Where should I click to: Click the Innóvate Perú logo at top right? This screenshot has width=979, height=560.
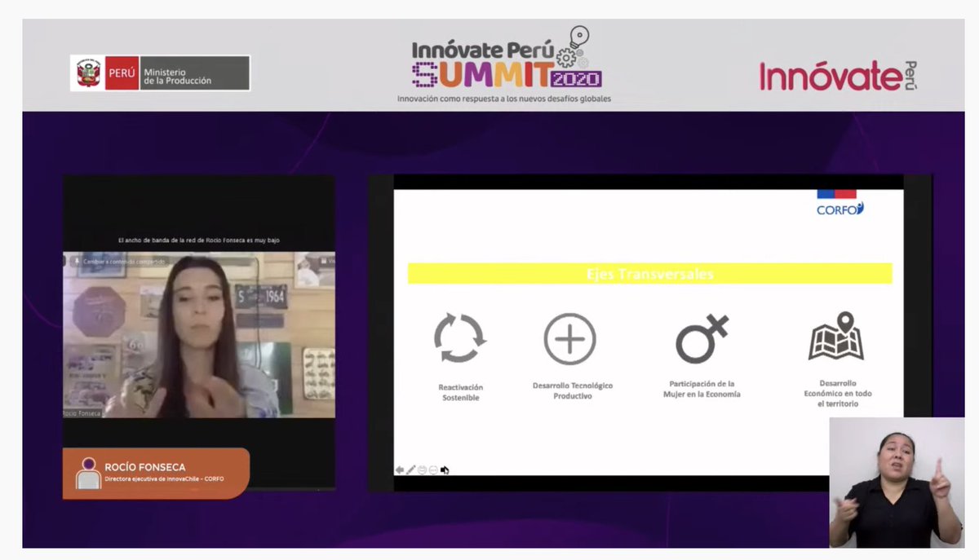pos(839,76)
